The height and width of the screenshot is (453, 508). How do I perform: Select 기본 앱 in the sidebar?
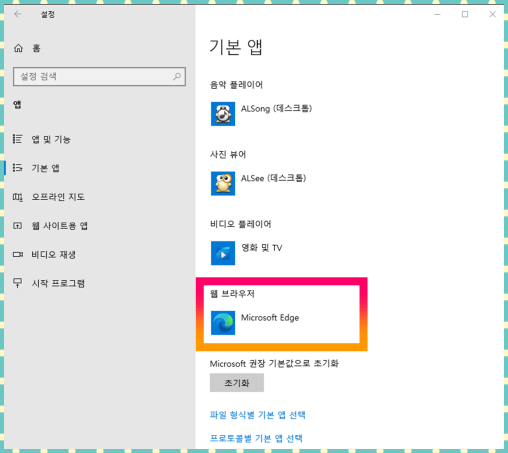tap(46, 168)
